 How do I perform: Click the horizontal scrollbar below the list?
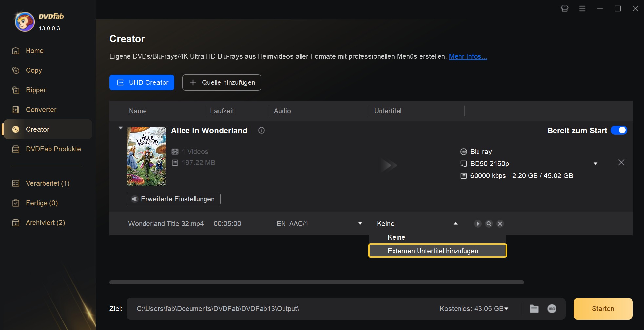pos(317,282)
